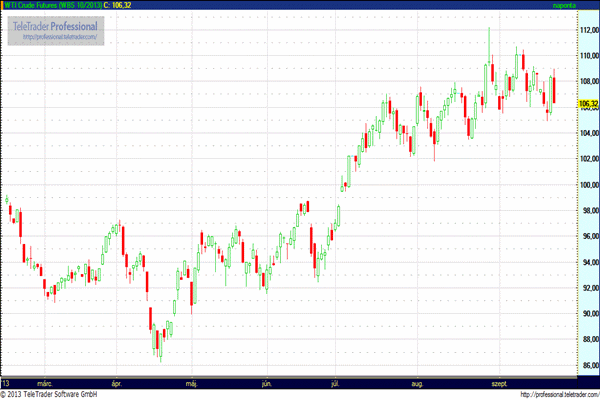Open the professional.teletrader.com link under the logo
Viewport: 600px width, 400px height.
coord(58,38)
